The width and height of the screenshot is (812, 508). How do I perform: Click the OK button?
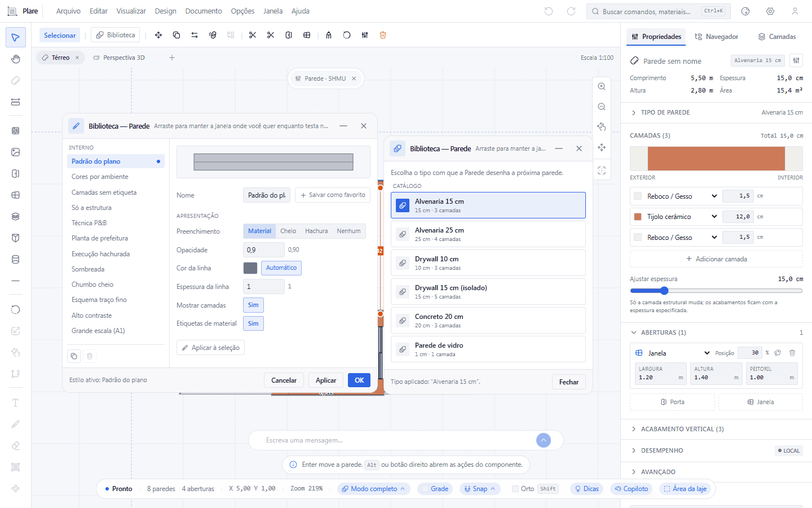point(359,380)
